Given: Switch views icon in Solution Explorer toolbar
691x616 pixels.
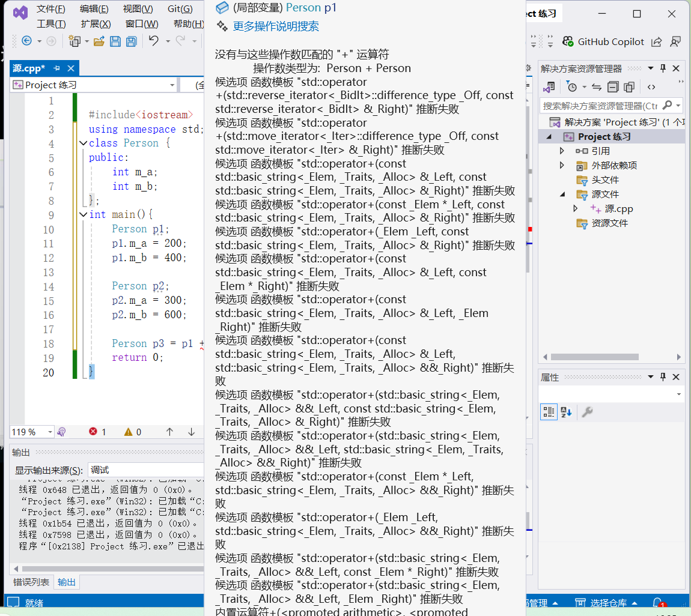Looking at the screenshot, I should (x=549, y=86).
